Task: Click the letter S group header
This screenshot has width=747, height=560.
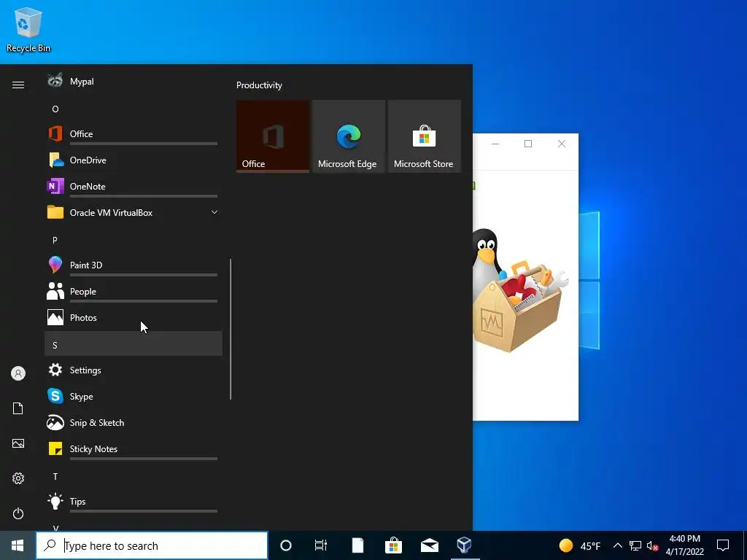Action: click(133, 344)
